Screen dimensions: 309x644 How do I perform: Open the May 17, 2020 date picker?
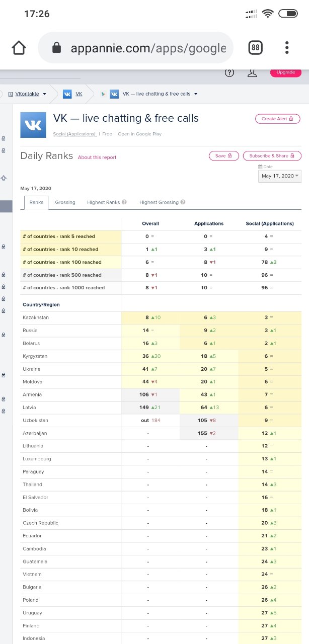pyautogui.click(x=280, y=176)
